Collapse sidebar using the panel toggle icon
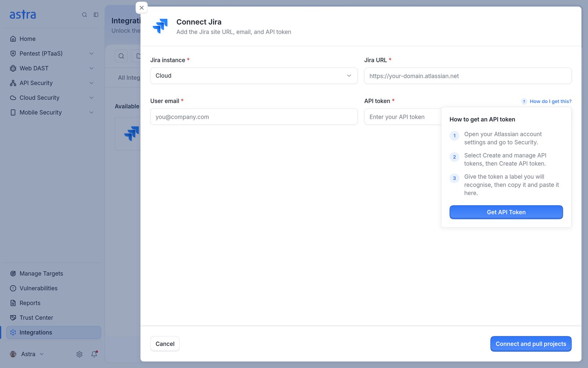This screenshot has width=588, height=368. (x=96, y=15)
